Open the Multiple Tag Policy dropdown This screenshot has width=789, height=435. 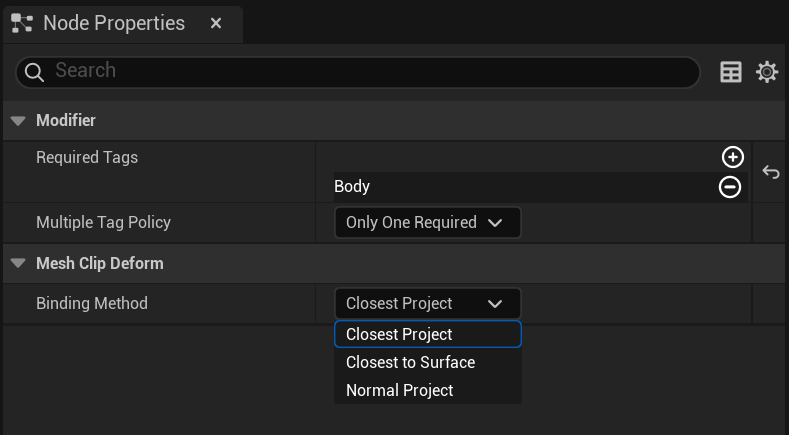point(428,223)
